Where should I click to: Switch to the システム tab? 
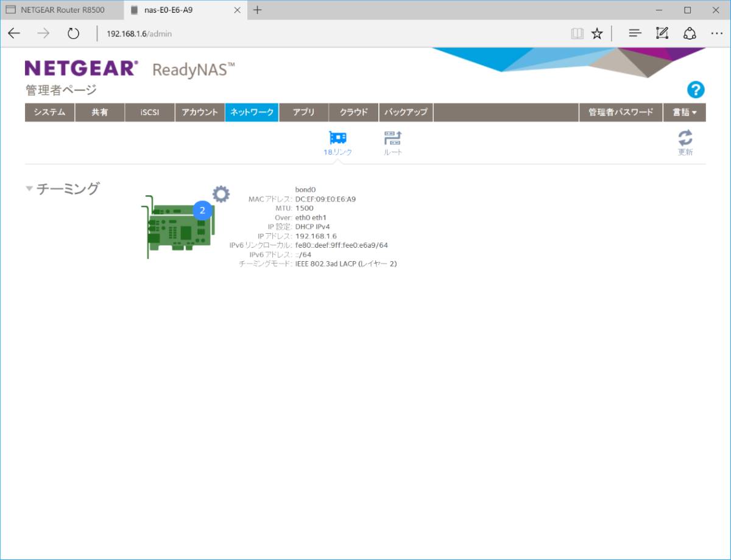pos(49,113)
